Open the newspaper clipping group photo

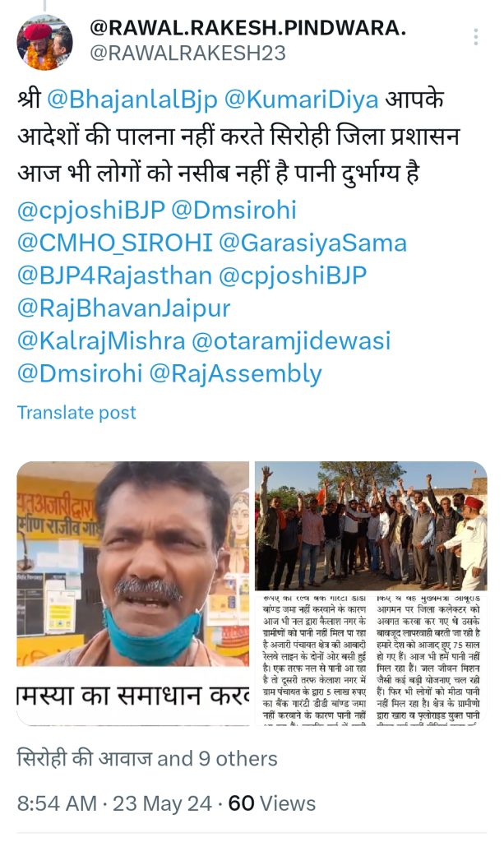(371, 593)
